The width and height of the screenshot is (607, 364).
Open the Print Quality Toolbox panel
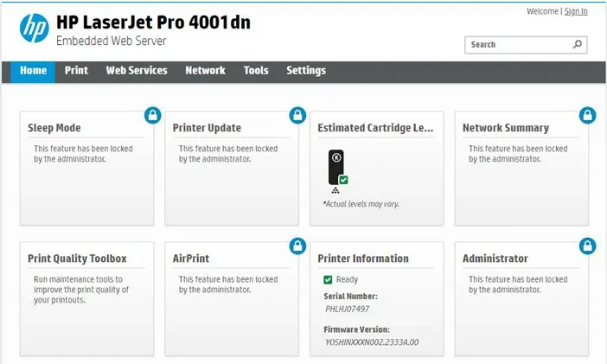(77, 259)
